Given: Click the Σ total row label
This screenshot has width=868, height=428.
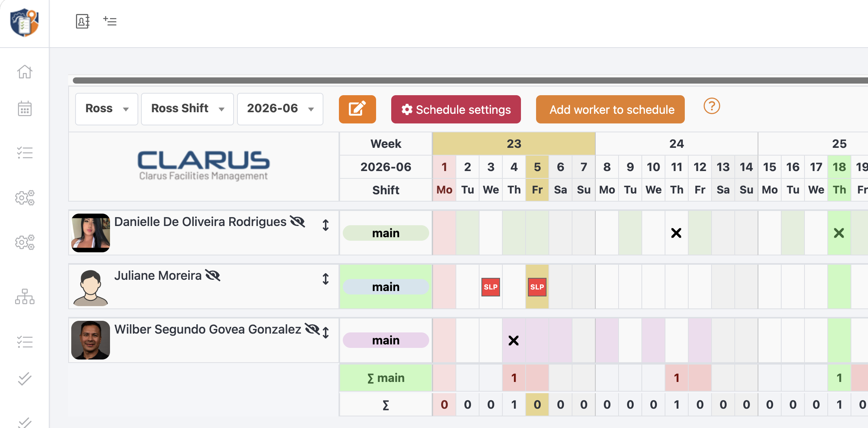Looking at the screenshot, I should pyautogui.click(x=386, y=405).
